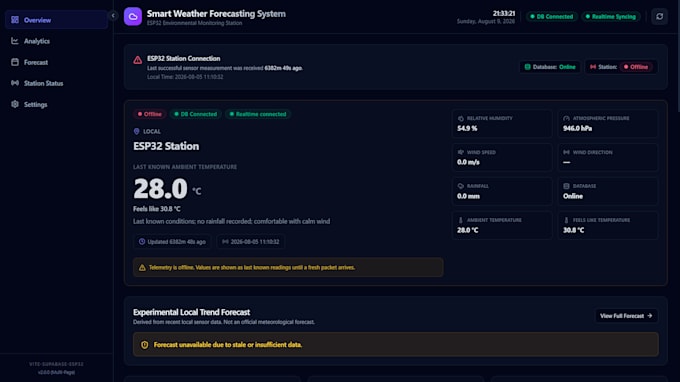Screen dimensions: 680x382
Task: Click the Realtime Syncing badge
Action: (611, 16)
